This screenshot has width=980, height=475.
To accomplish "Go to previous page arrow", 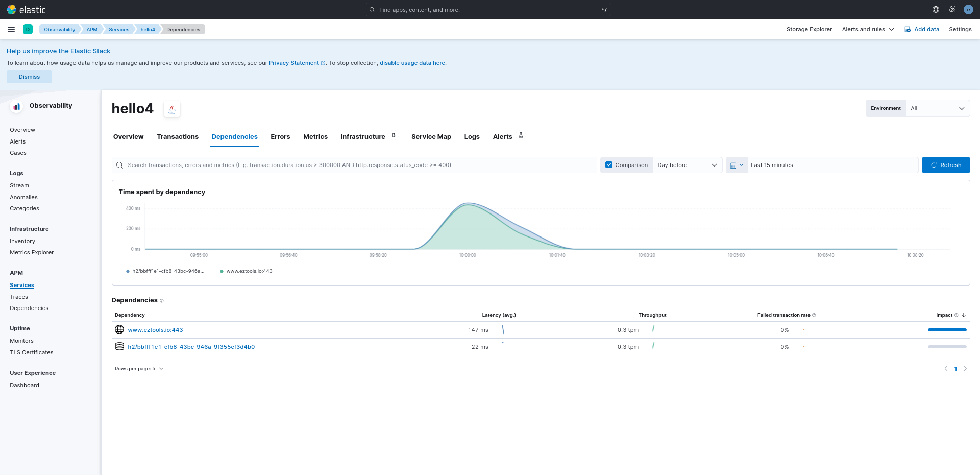I will (946, 368).
